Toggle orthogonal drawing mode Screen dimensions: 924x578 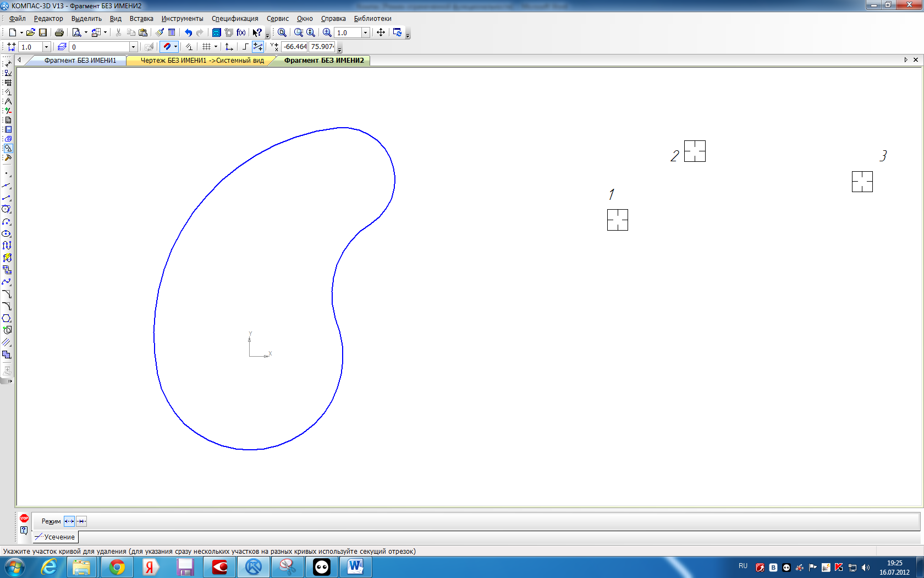245,47
